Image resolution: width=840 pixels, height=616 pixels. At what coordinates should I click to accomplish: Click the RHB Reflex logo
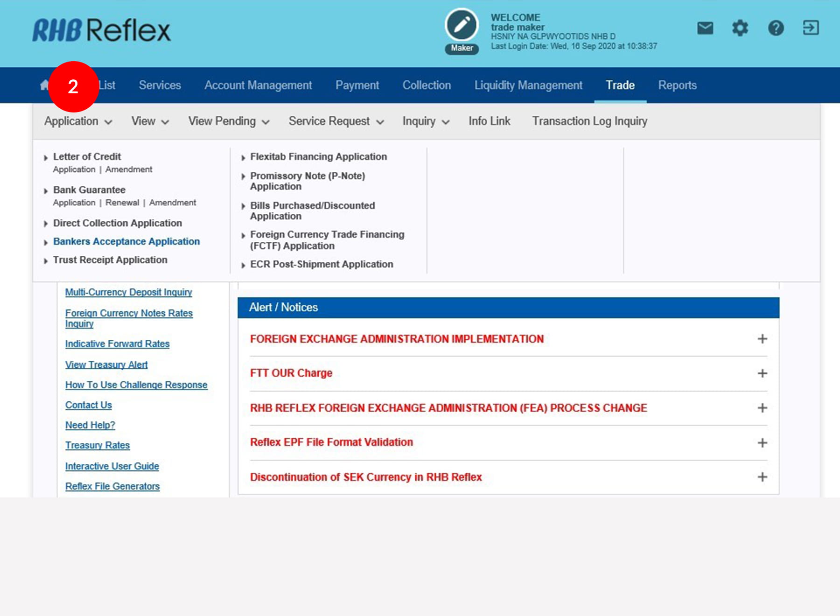click(x=101, y=30)
